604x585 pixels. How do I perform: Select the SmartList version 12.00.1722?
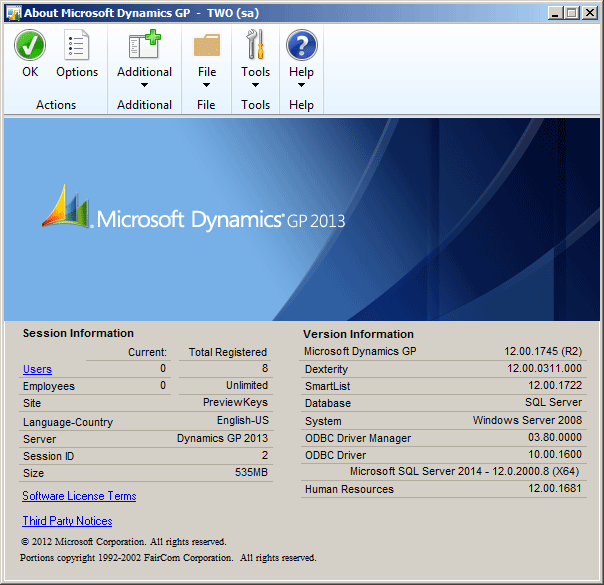[x=555, y=385]
